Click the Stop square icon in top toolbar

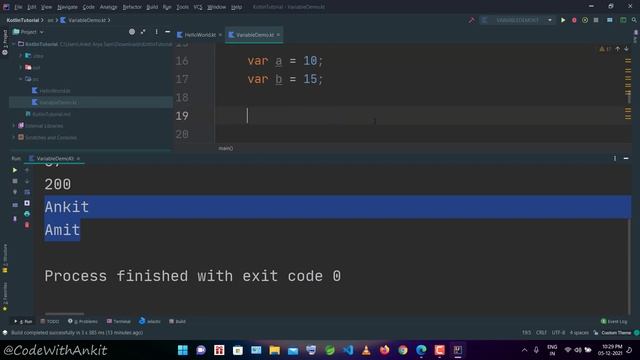(x=596, y=20)
